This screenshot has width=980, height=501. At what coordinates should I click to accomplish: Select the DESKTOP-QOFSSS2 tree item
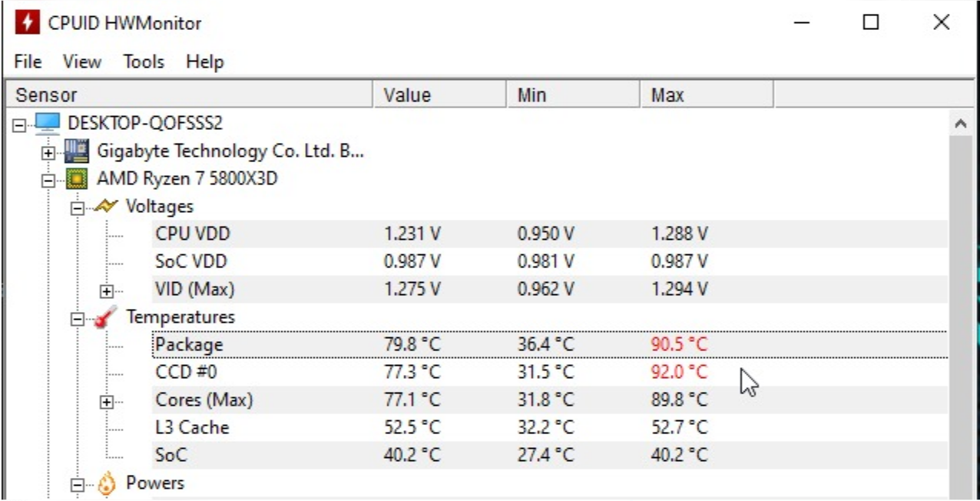click(145, 123)
